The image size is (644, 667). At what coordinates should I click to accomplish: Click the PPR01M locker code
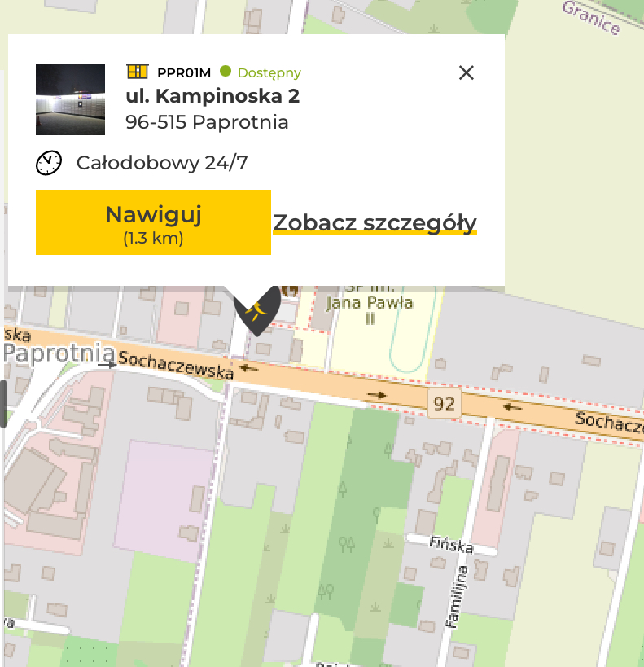click(184, 72)
